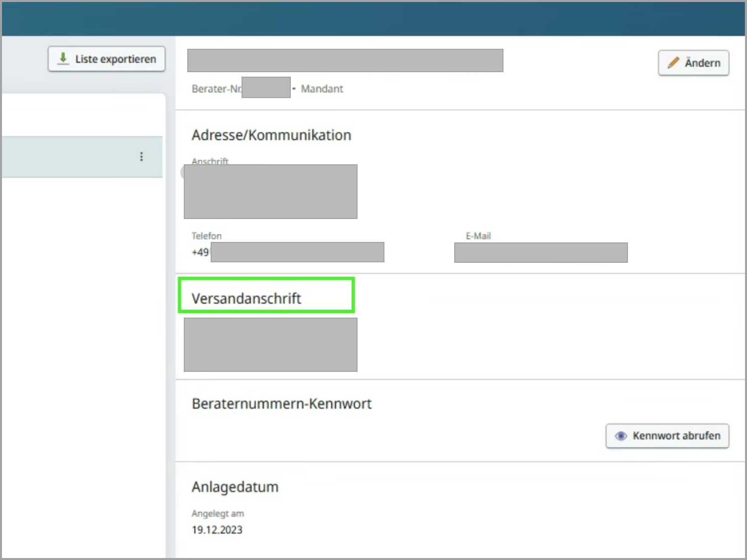
Task: Click the pencil icon next to Ändern
Action: pyautogui.click(x=673, y=63)
